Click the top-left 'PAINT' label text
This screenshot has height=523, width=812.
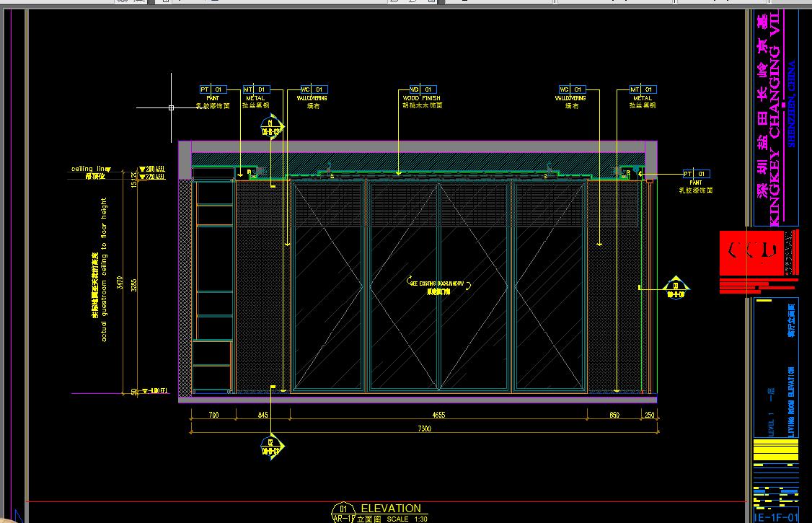tap(213, 98)
